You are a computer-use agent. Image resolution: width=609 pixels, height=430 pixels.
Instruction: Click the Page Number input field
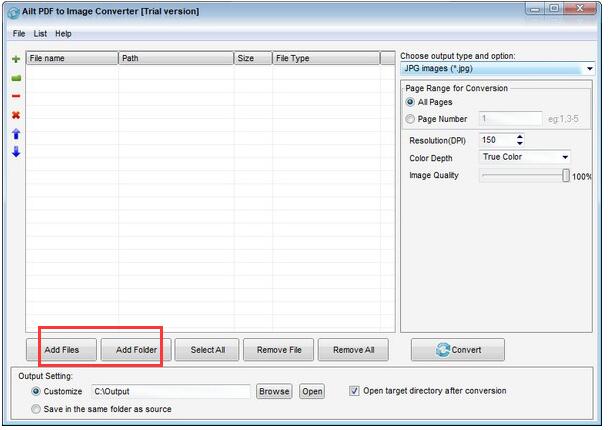[x=510, y=119]
